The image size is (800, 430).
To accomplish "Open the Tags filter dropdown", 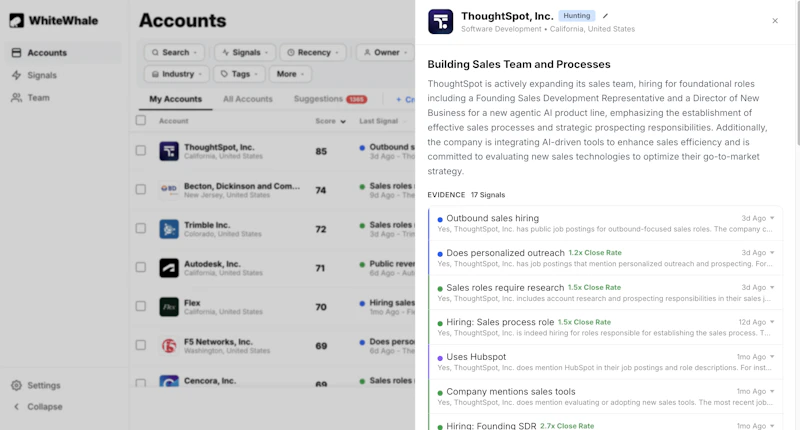I will point(239,74).
